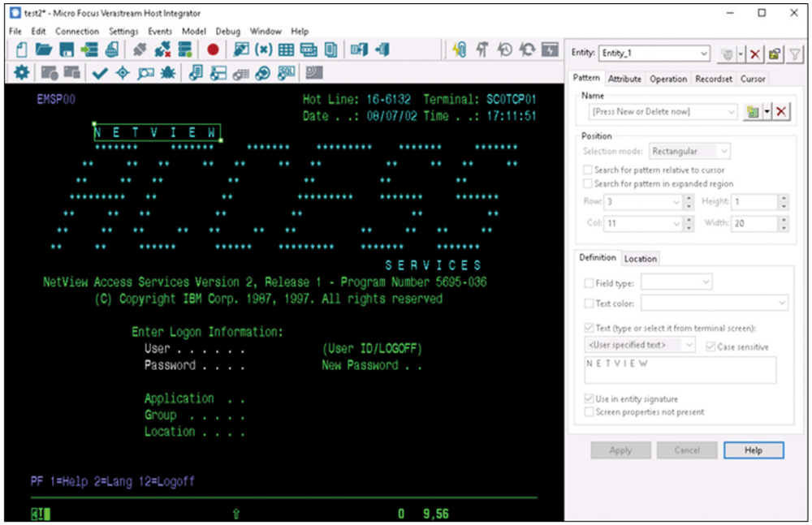Image resolution: width=812 pixels, height=525 pixels.
Task: Toggle the Case sensitive checkbox
Action: (710, 347)
